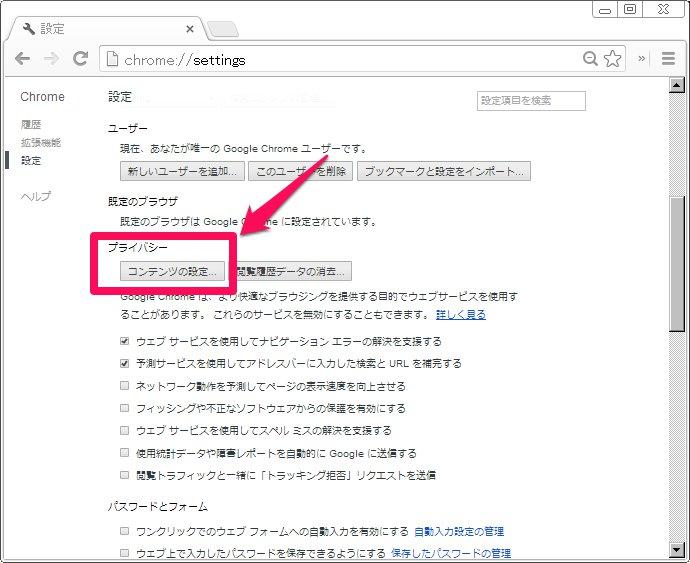Bookmark this page with the star icon
Viewport: 690px width, 563px height.
pyautogui.click(x=613, y=59)
